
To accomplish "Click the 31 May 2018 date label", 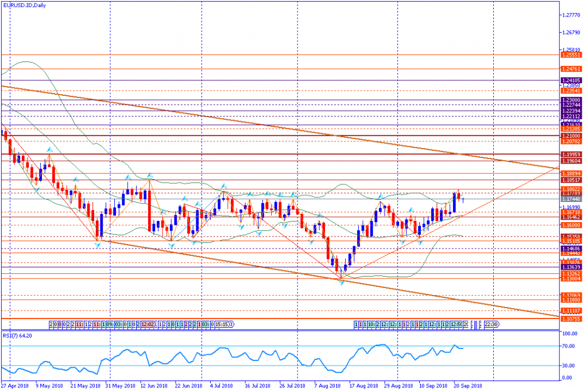I will (x=120, y=386).
